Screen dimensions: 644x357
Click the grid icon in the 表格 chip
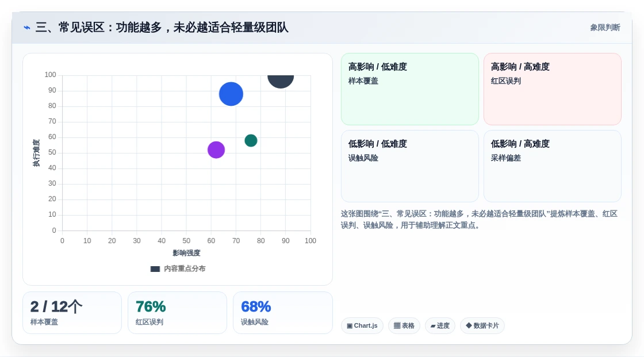tap(397, 326)
